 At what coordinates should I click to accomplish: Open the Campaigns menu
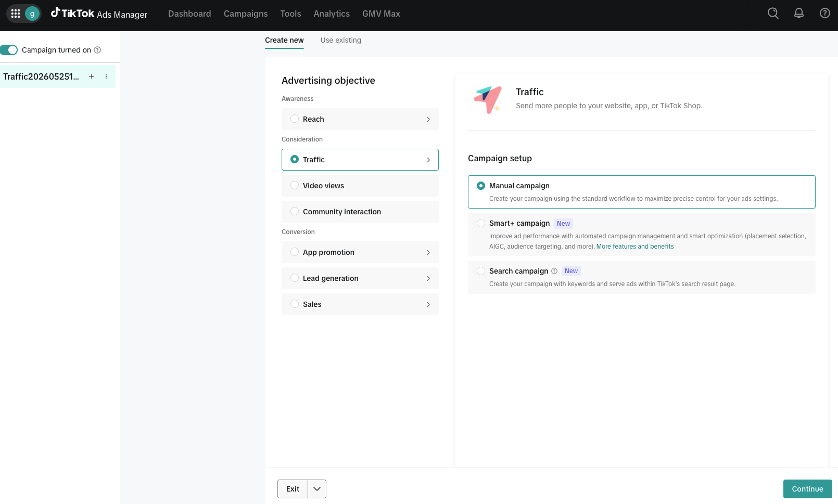click(246, 14)
